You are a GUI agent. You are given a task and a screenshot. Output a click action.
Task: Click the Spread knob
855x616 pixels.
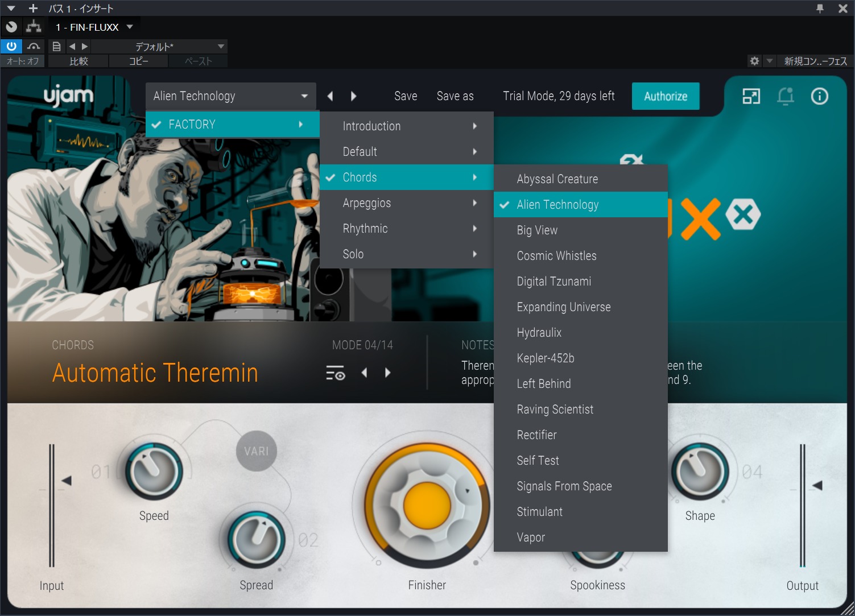click(257, 540)
